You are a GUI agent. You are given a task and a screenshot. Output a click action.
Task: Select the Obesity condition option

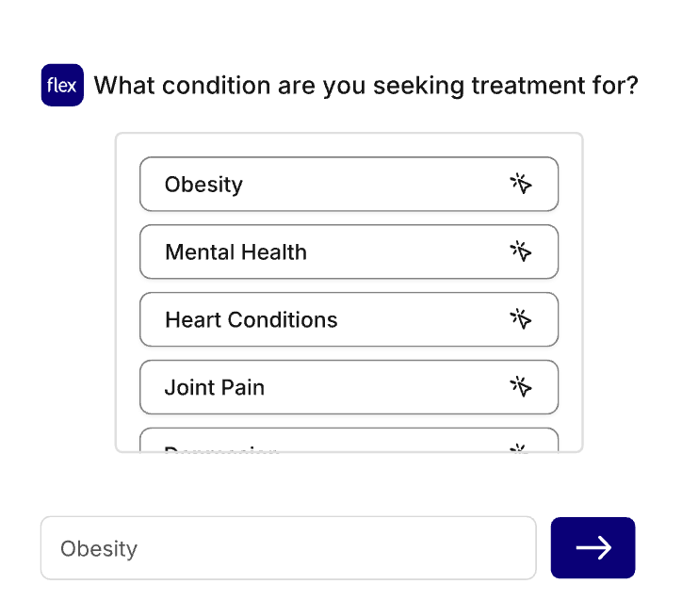tap(349, 184)
